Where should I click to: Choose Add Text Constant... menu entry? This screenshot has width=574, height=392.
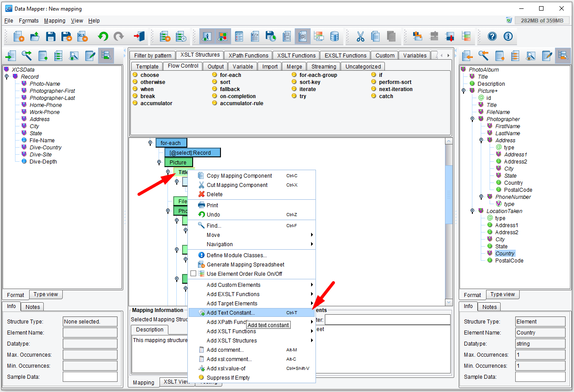pyautogui.click(x=251, y=312)
